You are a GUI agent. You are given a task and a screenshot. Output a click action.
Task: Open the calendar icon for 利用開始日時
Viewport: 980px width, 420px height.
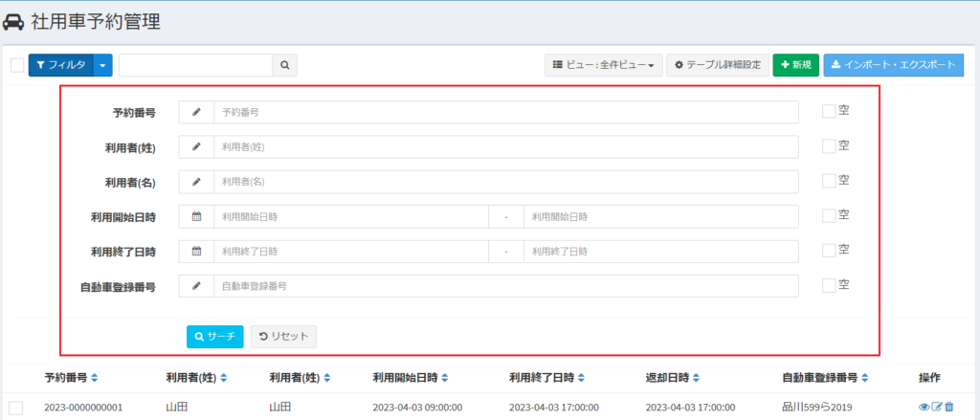pyautogui.click(x=196, y=217)
